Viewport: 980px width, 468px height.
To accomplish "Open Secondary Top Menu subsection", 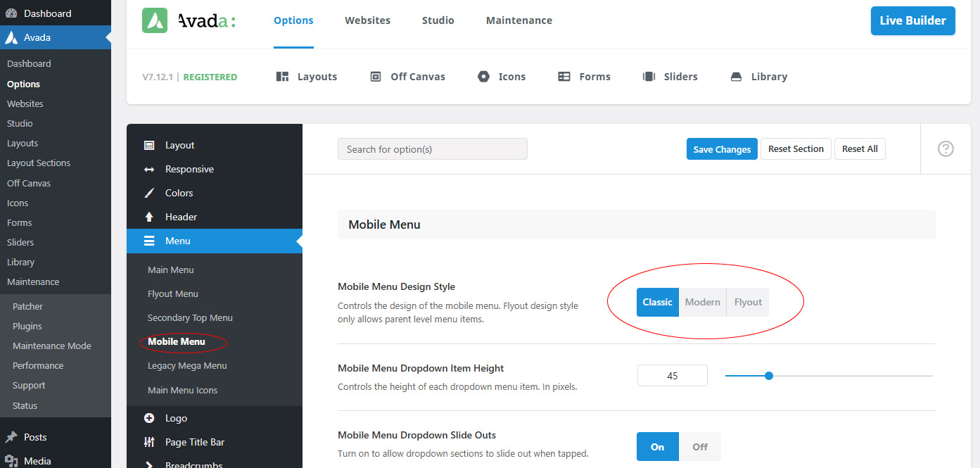I will click(x=190, y=317).
